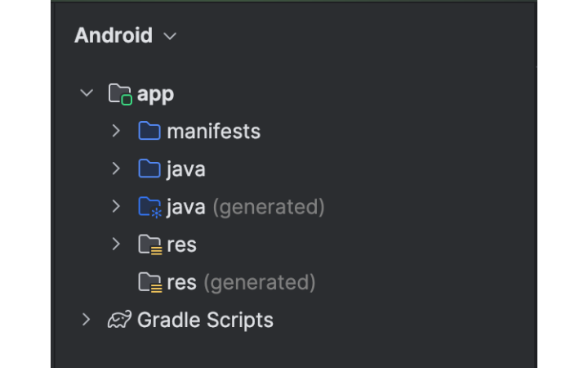Click the blue java folder icon
Screen dimensions: 588x368
pos(149,169)
